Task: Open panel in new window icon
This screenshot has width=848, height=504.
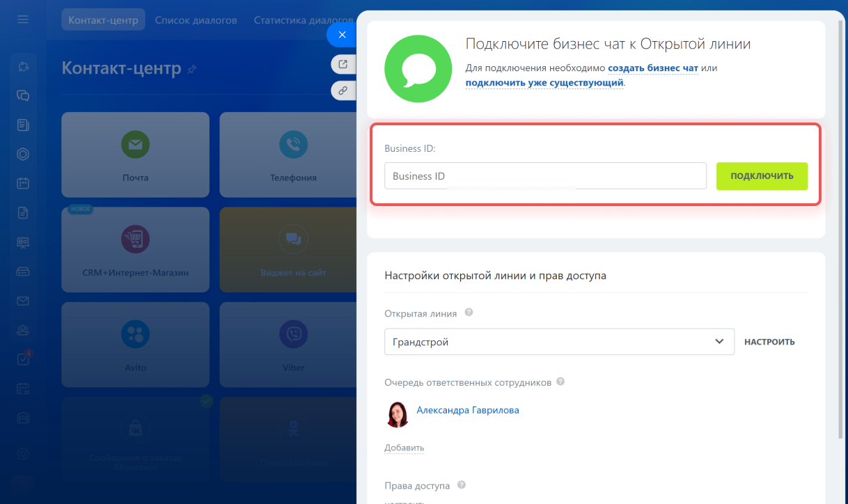Action: pyautogui.click(x=343, y=65)
